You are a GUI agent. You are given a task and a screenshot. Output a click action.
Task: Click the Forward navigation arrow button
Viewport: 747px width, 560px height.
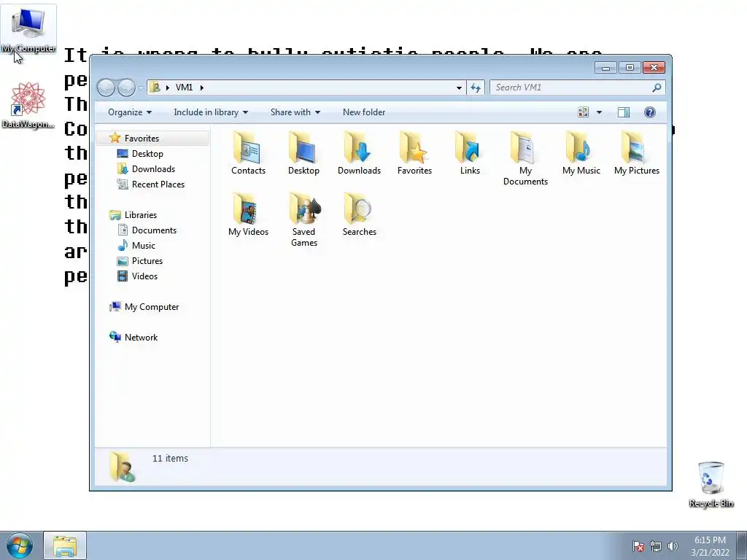(x=126, y=87)
